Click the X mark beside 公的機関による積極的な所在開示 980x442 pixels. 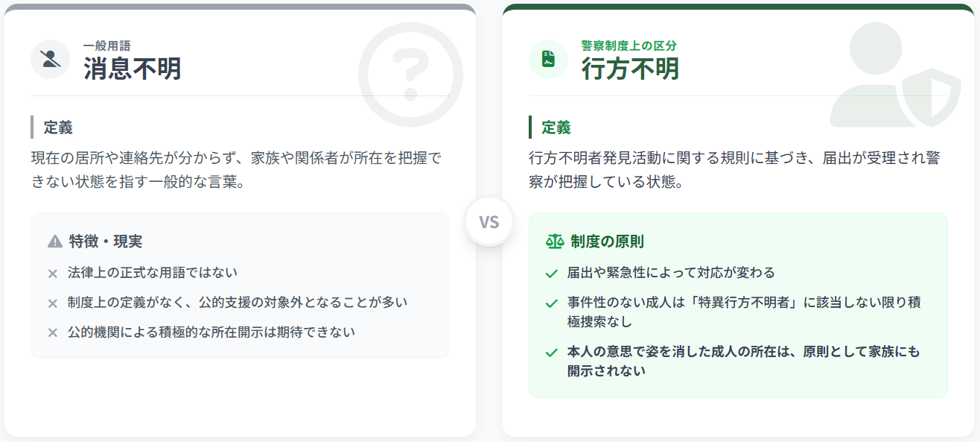click(53, 332)
